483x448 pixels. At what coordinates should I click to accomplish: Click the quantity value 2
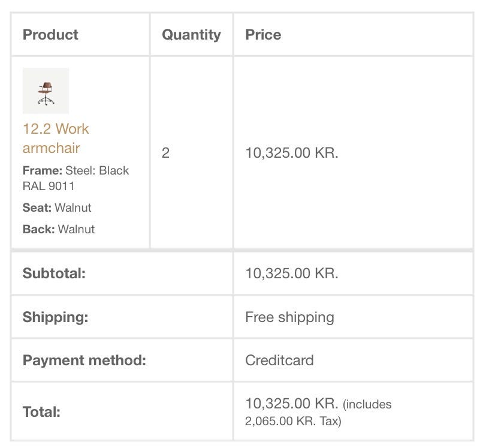coord(165,153)
